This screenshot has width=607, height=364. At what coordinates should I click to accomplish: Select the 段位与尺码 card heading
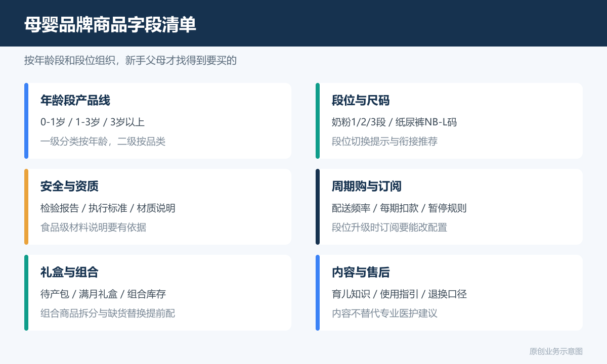click(361, 100)
